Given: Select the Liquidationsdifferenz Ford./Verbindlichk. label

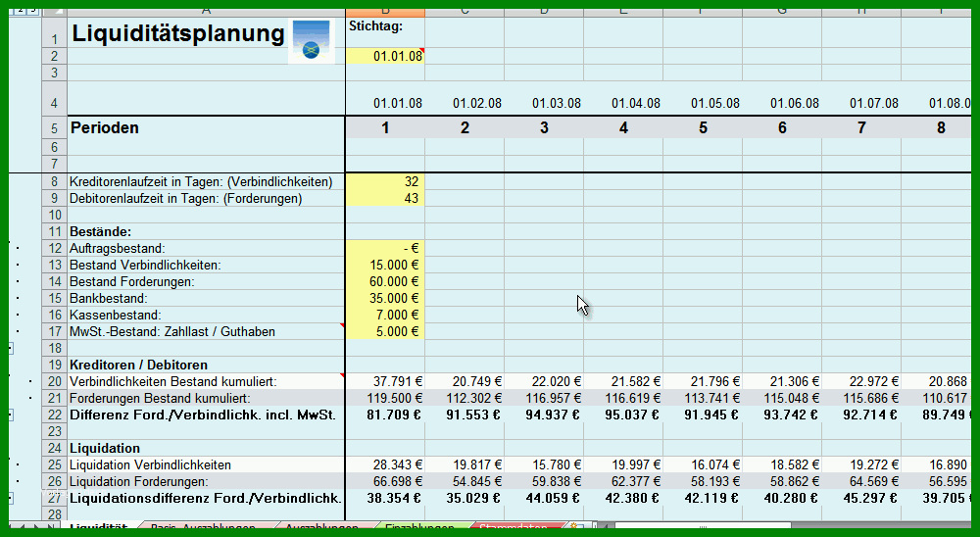Looking at the screenshot, I should (206, 498).
